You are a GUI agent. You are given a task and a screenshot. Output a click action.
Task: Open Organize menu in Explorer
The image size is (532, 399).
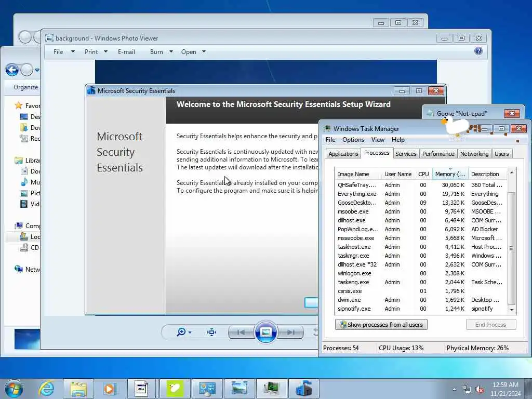[x=26, y=87]
